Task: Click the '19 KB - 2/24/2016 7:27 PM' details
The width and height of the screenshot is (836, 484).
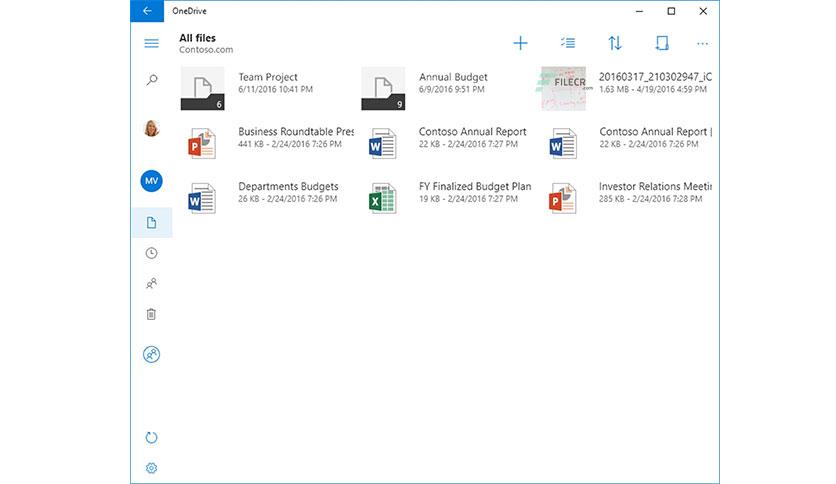Action: 468,199
